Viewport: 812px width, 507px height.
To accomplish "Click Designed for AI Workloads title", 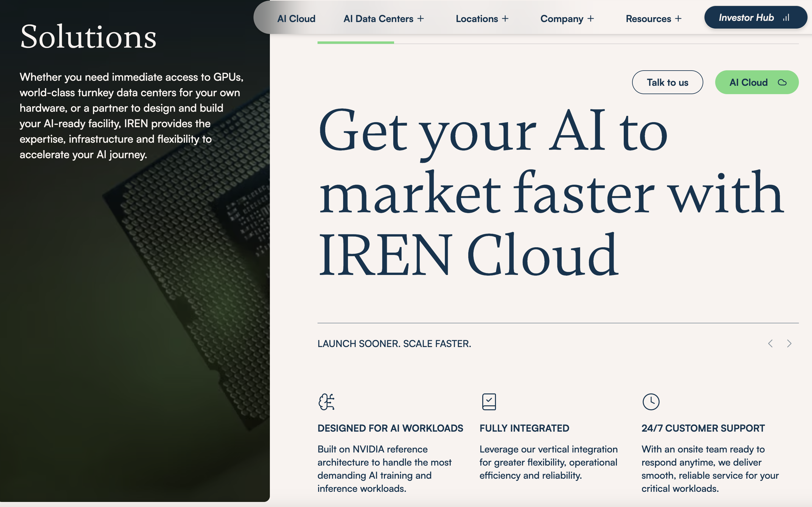I will (x=390, y=428).
